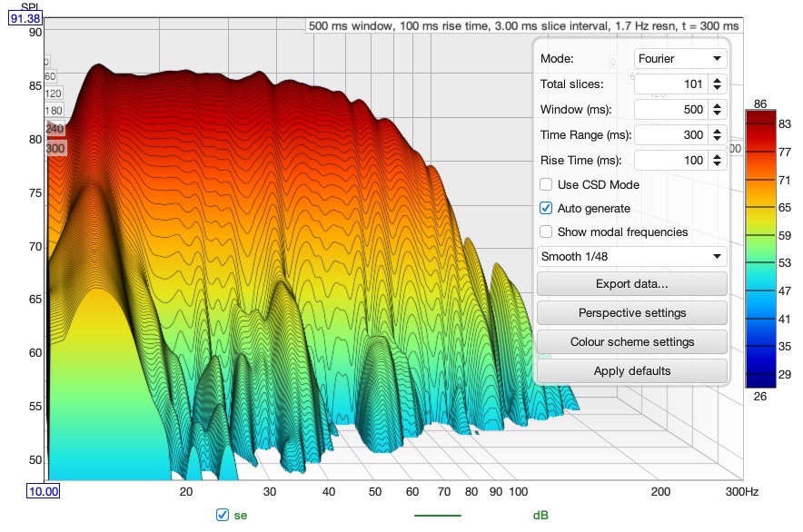803x532 pixels.
Task: Open the Mode dropdown showing Fourier
Action: 680,58
